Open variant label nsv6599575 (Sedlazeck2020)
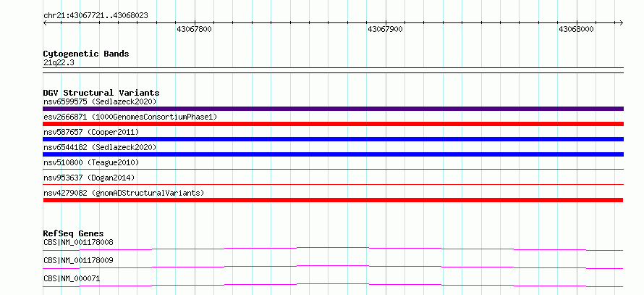The height and width of the screenshot is (295, 644). [x=100, y=101]
